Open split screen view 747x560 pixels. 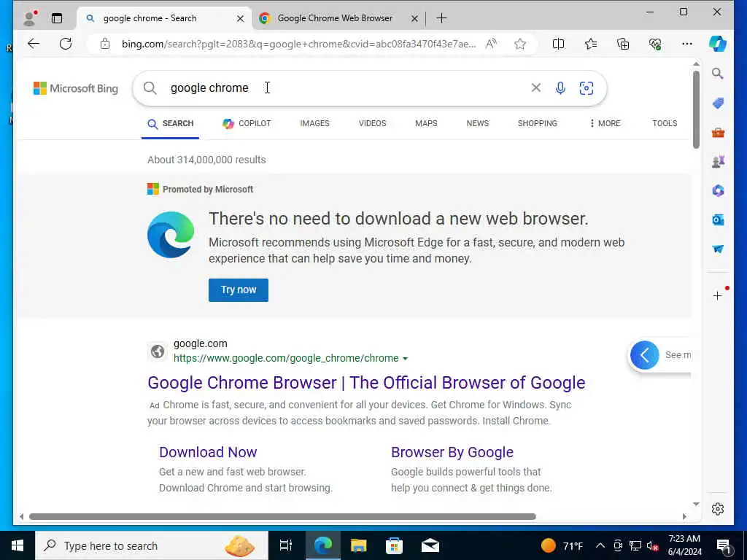click(558, 44)
